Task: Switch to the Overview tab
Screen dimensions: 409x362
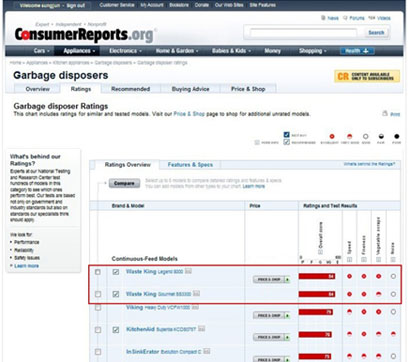Action: click(x=38, y=89)
